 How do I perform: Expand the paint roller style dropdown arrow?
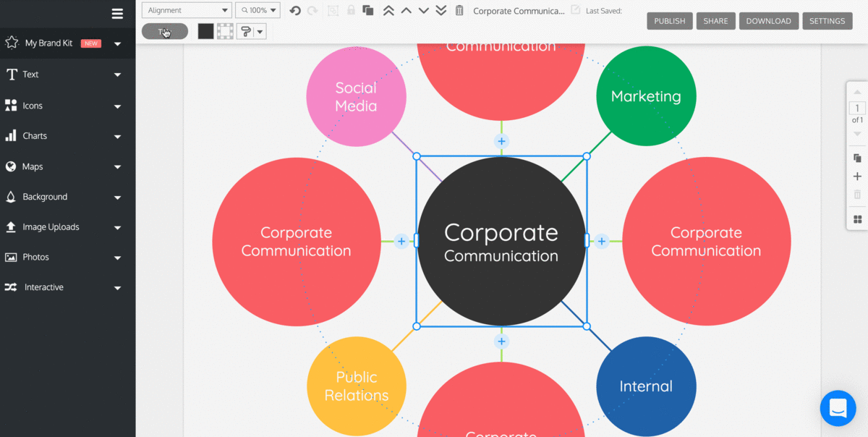pos(260,31)
